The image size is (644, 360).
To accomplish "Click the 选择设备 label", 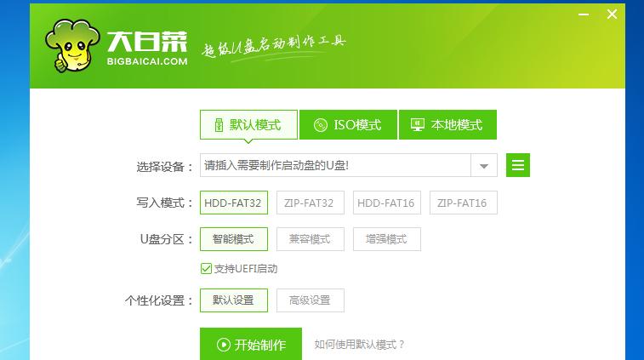I will 164,167.
